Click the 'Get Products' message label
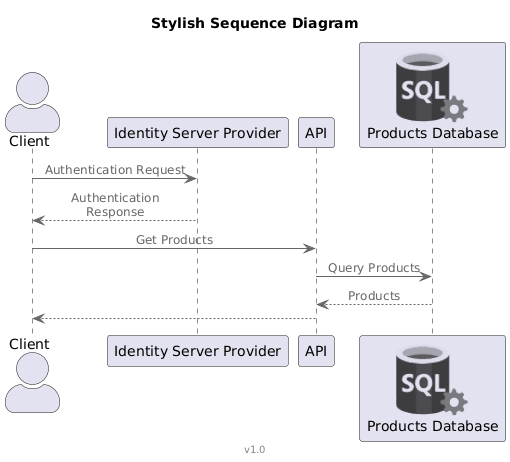The width and height of the screenshot is (510, 462). pyautogui.click(x=174, y=240)
